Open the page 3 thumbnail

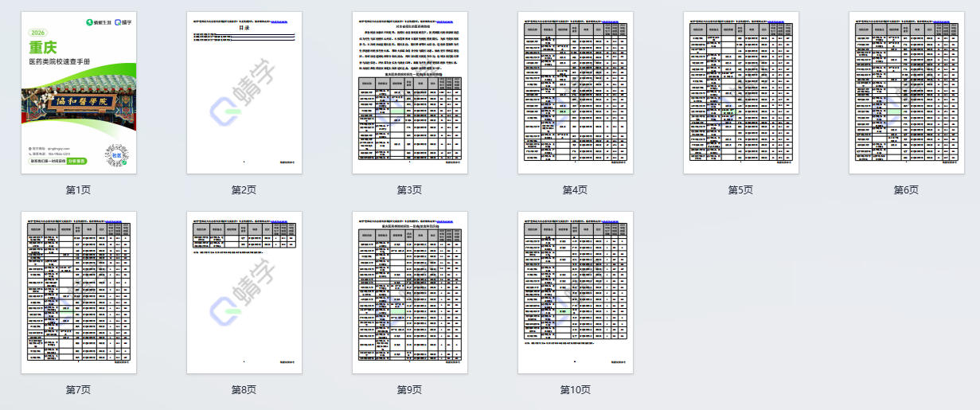[410, 92]
